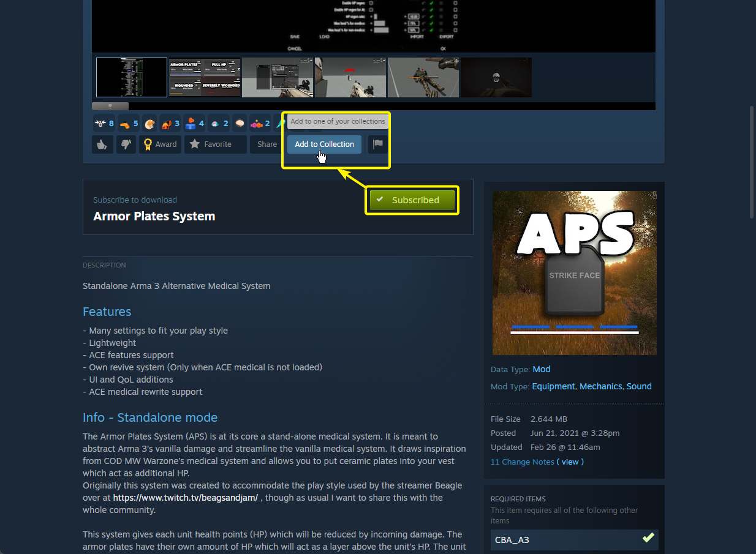Click the File Size value 2.644 MB

coord(549,419)
